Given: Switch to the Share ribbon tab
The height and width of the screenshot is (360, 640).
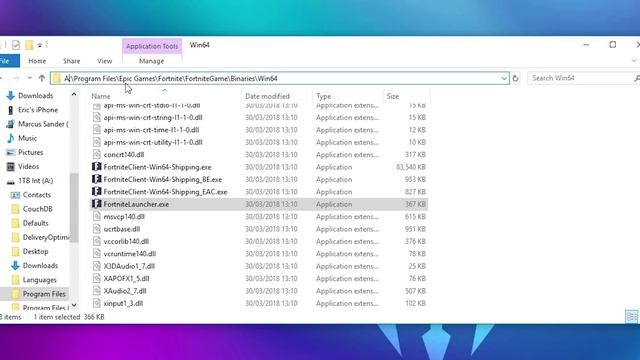Looking at the screenshot, I should tap(71, 61).
